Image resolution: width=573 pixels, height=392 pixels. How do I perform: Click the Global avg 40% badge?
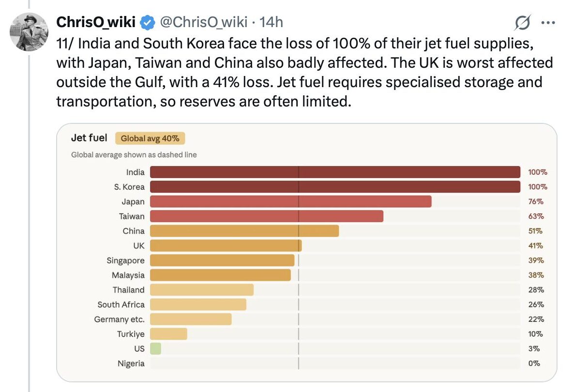(150, 138)
